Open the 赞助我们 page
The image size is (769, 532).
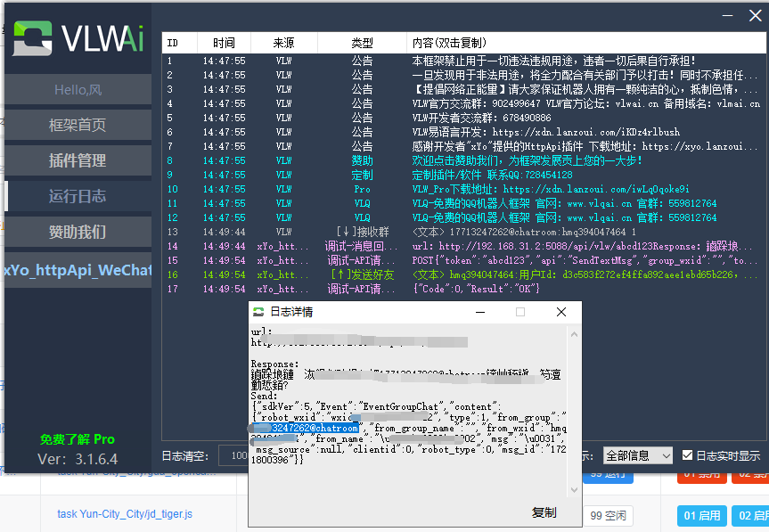coord(78,232)
